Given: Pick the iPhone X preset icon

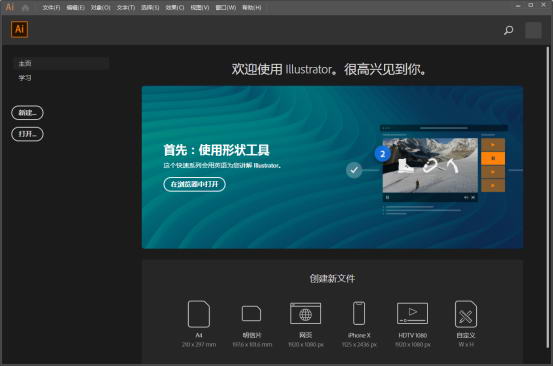Looking at the screenshot, I should (x=359, y=313).
